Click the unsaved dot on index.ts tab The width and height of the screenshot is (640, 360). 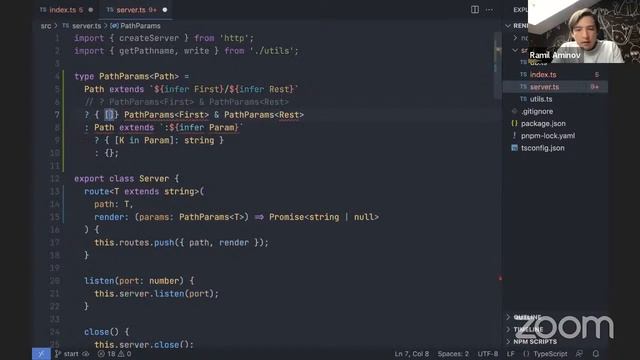[91, 10]
